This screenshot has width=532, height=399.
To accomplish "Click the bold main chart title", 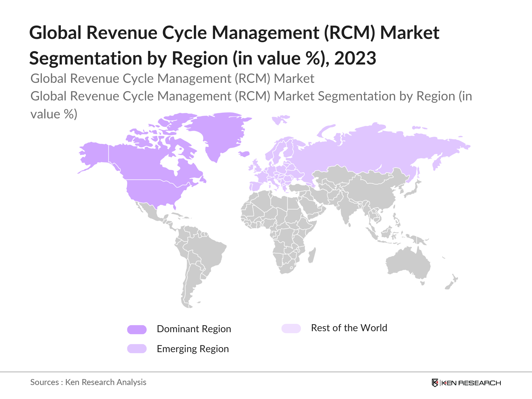I will tap(234, 45).
